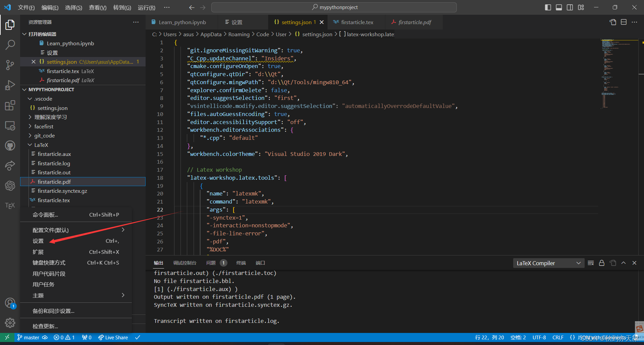Open the Extensions view icon

[10, 105]
